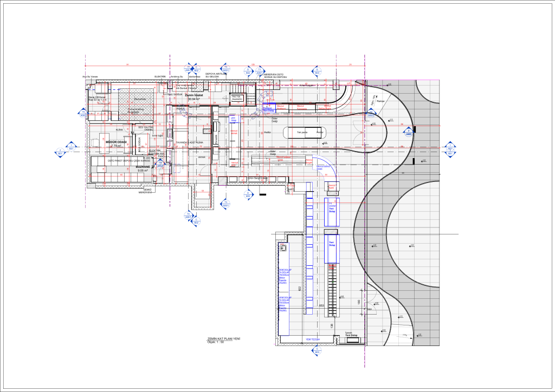Select the 30.94 m² area value
The height and width of the screenshot is (392, 555).
(194, 99)
